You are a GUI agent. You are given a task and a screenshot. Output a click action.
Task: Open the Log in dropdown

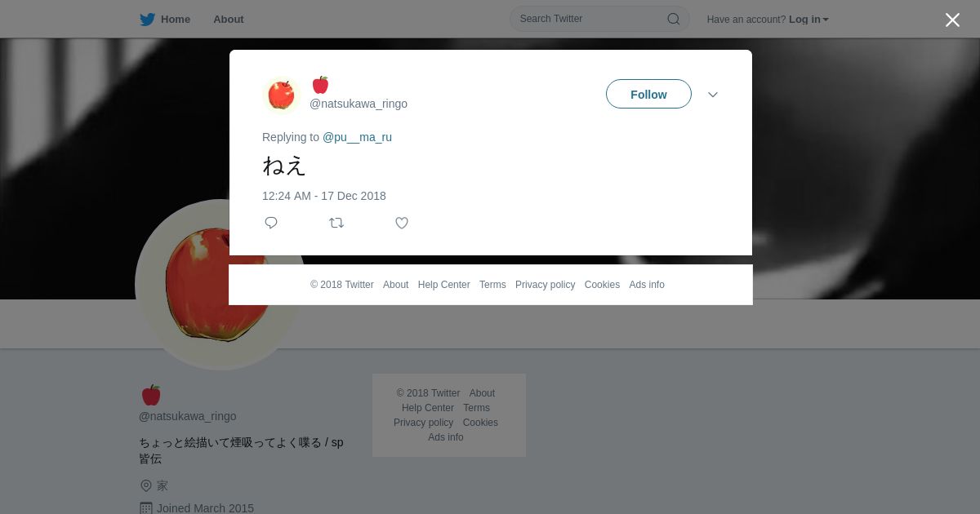pos(808,19)
